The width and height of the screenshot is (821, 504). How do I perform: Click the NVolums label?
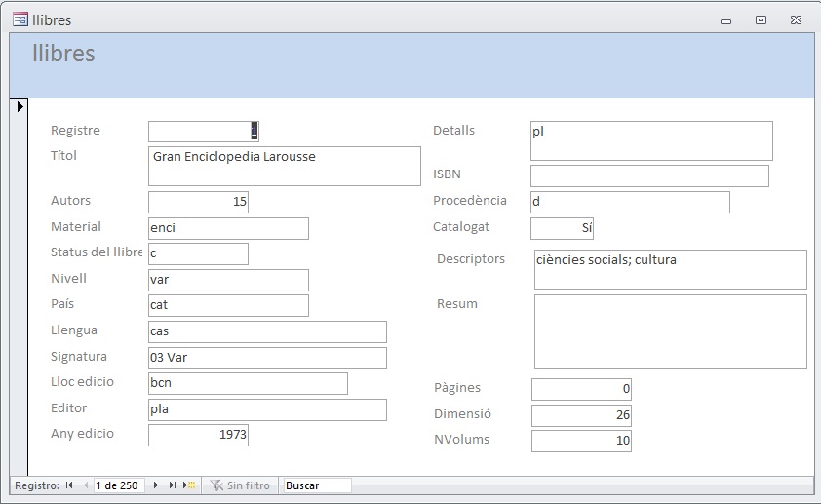pyautogui.click(x=461, y=439)
